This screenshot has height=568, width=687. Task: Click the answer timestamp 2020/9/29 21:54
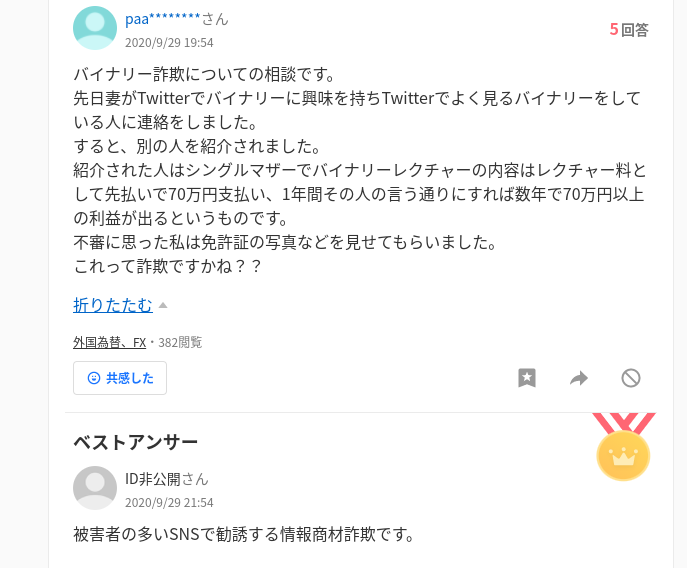169,502
